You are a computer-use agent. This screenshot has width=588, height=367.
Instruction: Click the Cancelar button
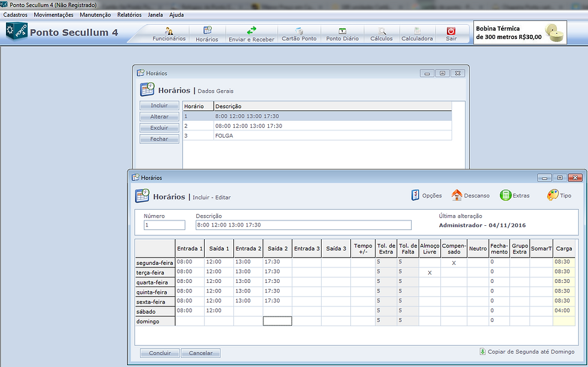200,353
